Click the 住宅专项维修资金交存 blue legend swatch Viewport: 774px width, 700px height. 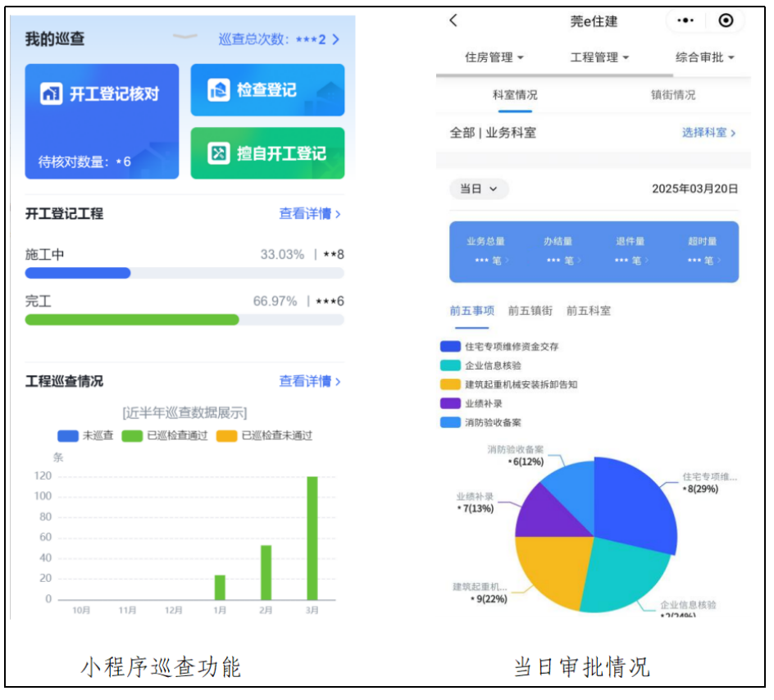coord(450,347)
